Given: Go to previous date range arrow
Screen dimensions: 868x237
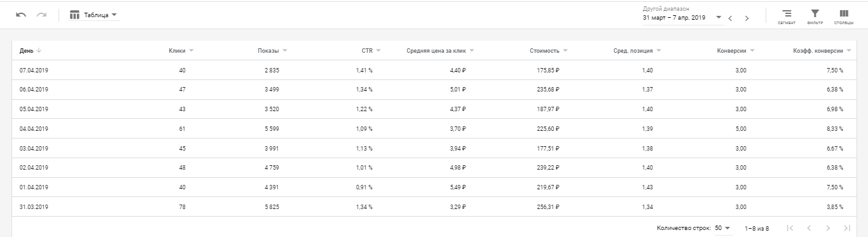Looking at the screenshot, I should 730,18.
